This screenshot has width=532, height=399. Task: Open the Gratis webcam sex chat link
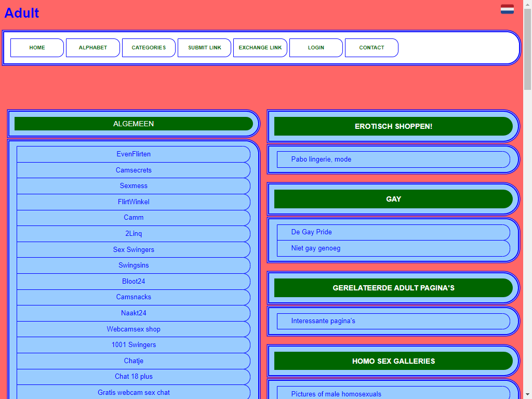(134, 392)
